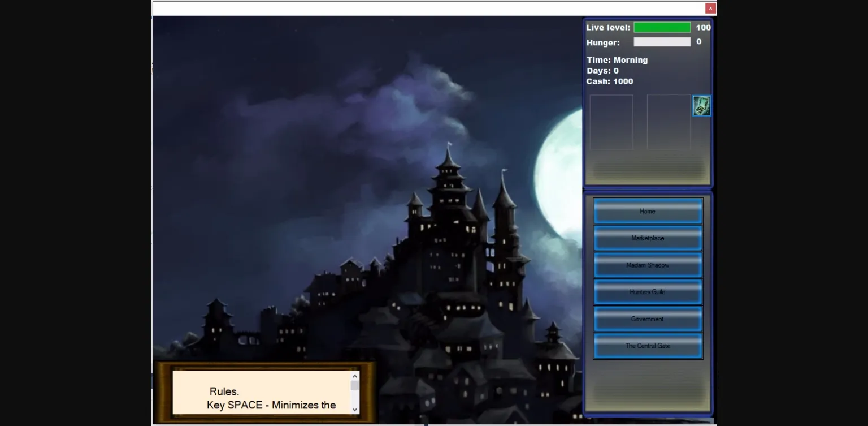868x426 pixels.
Task: Click the Cash: 1000 label
Action: pyautogui.click(x=610, y=81)
